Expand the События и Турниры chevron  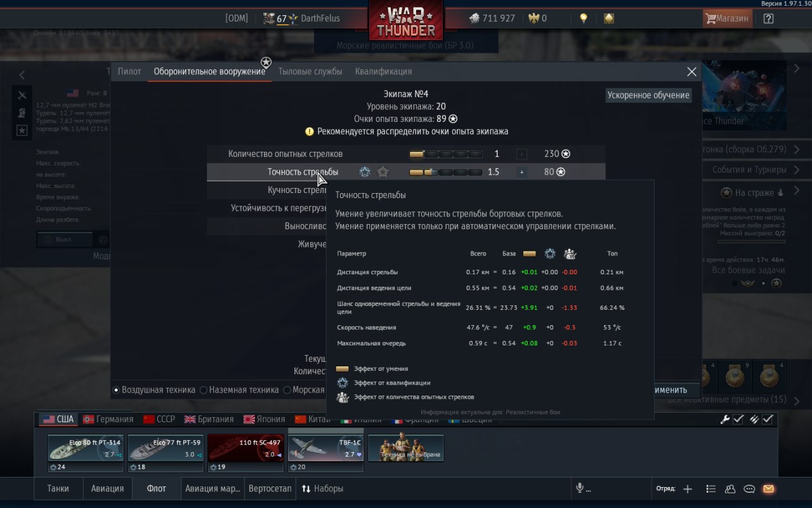pos(797,170)
